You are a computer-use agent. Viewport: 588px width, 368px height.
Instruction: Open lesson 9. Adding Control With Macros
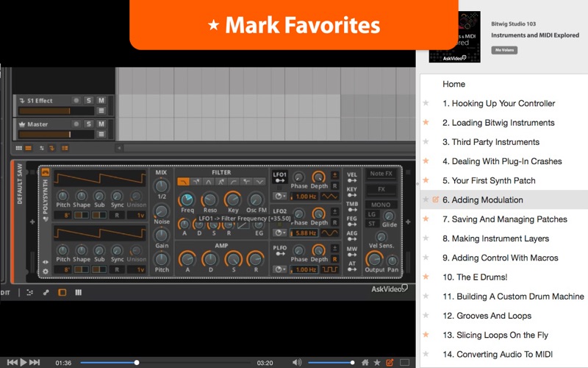pos(501,258)
